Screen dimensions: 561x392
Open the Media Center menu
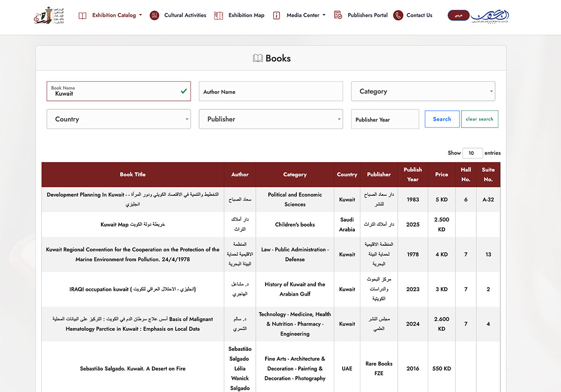[305, 15]
